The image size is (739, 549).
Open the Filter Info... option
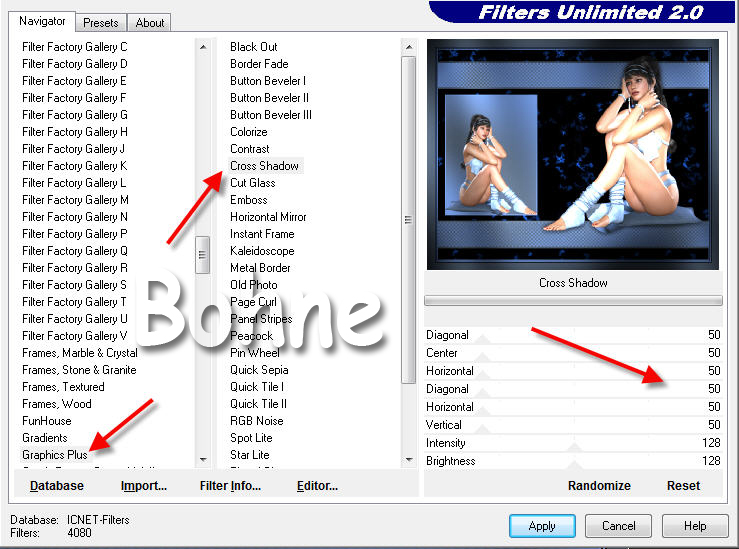(x=230, y=486)
